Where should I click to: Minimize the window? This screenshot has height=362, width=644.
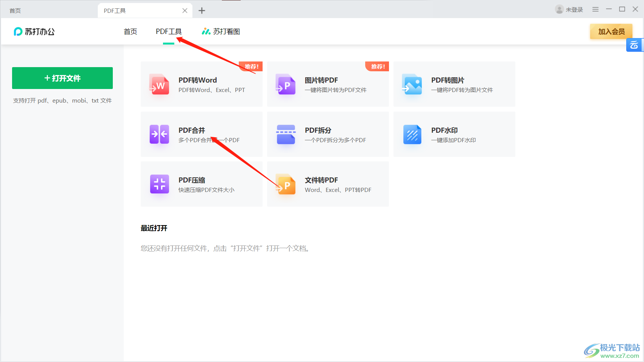point(609,9)
